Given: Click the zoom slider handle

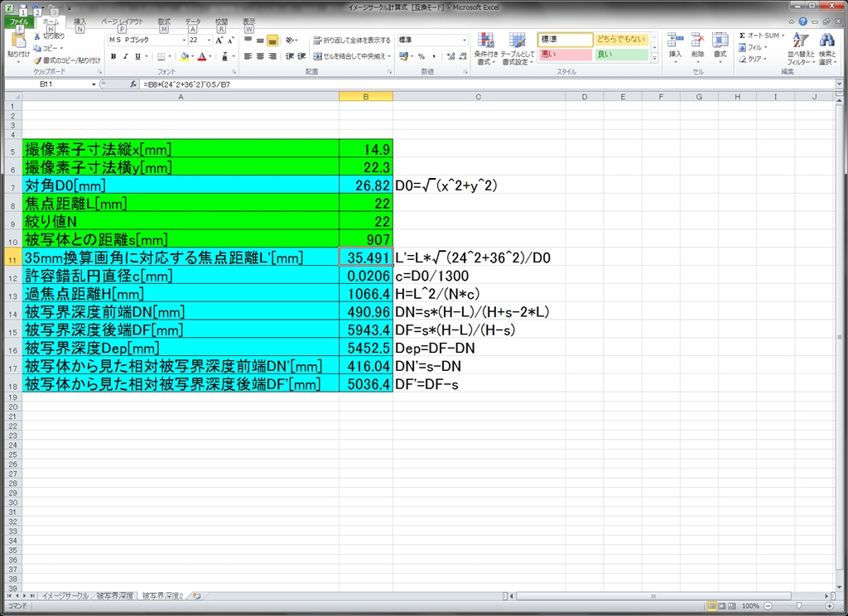Looking at the screenshot, I should click(x=799, y=606).
